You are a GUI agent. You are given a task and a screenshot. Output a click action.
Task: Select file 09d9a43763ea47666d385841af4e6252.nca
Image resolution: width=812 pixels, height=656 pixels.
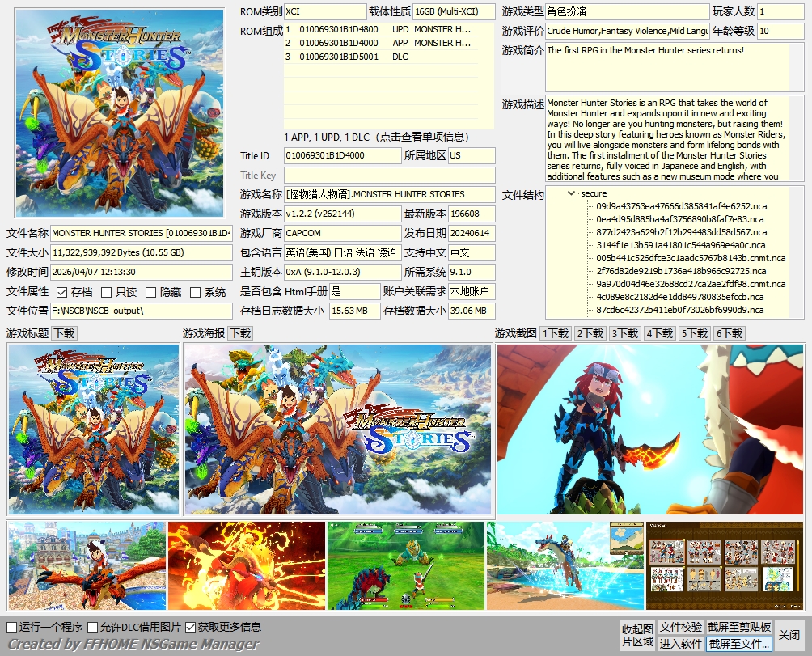click(x=682, y=206)
